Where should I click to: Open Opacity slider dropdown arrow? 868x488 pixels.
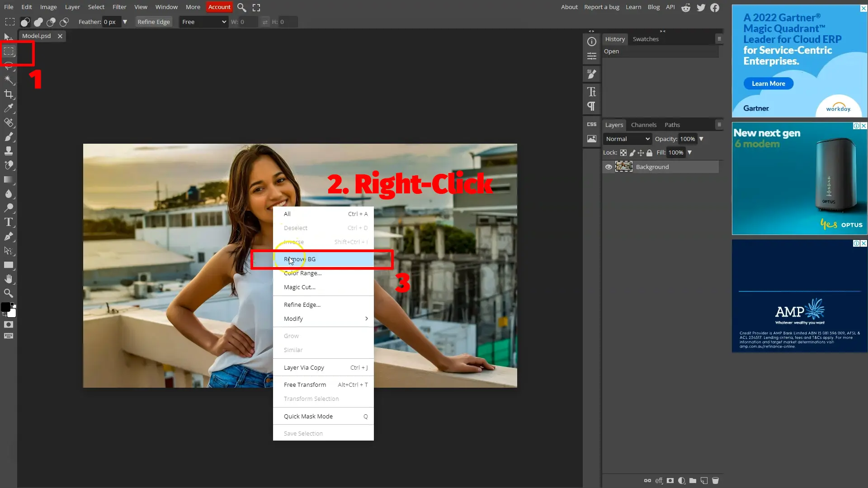[701, 139]
